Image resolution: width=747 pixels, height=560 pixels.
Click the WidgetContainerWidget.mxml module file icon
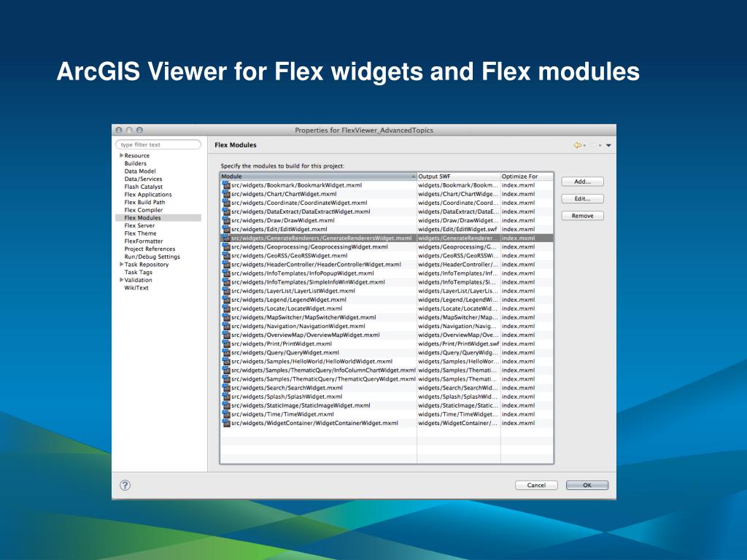pos(226,423)
